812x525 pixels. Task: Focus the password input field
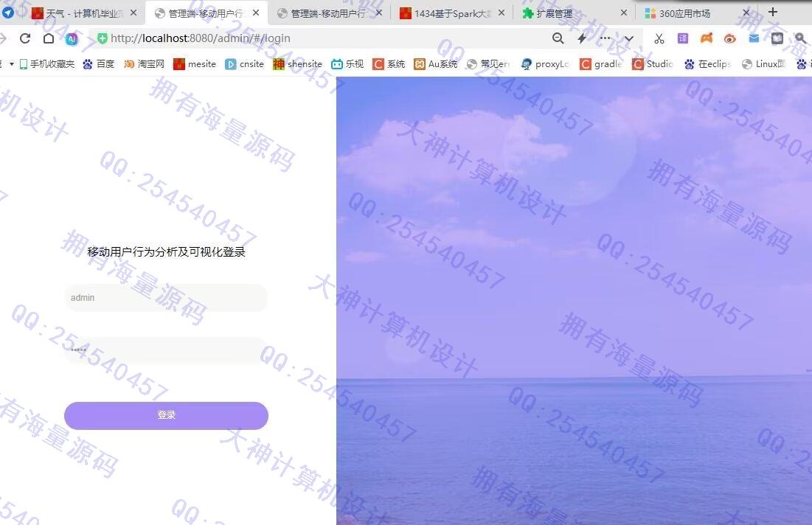coord(166,350)
